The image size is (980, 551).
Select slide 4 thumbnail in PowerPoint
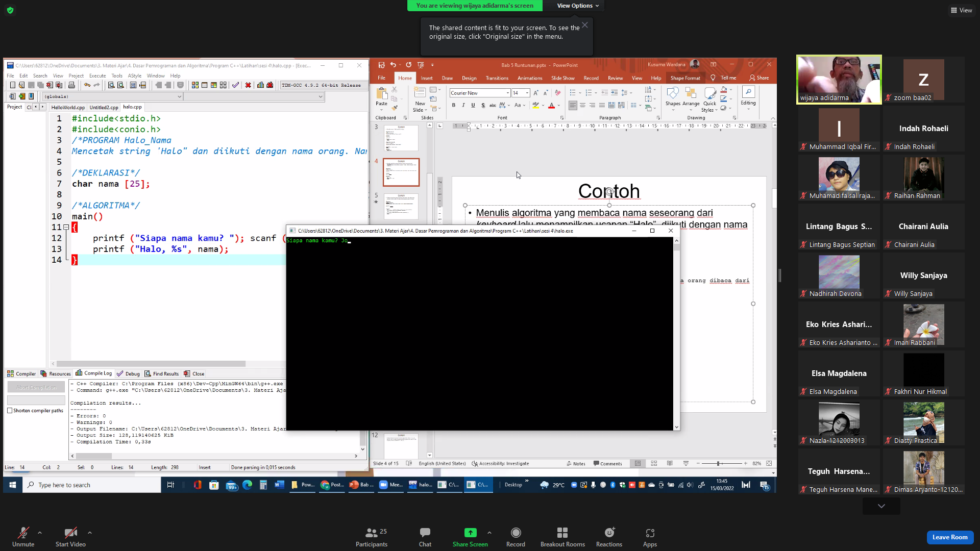[401, 172]
